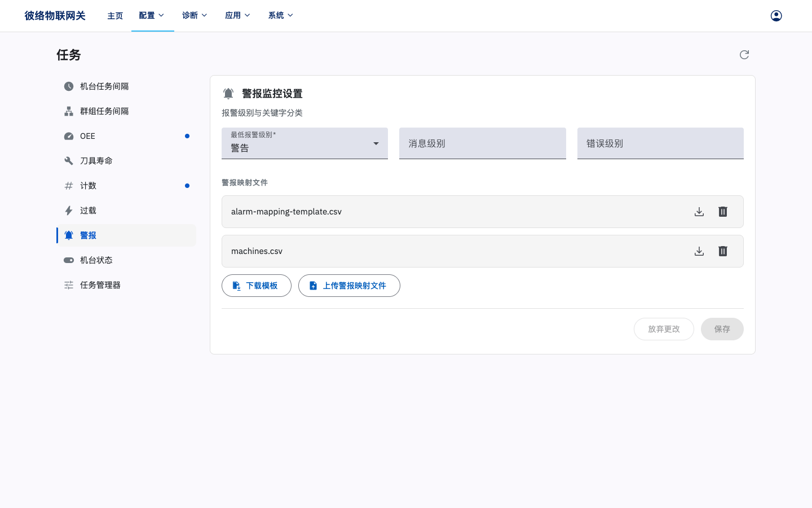Expand 应用 menu
Screen dimensions: 812x508
pyautogui.click(x=238, y=16)
